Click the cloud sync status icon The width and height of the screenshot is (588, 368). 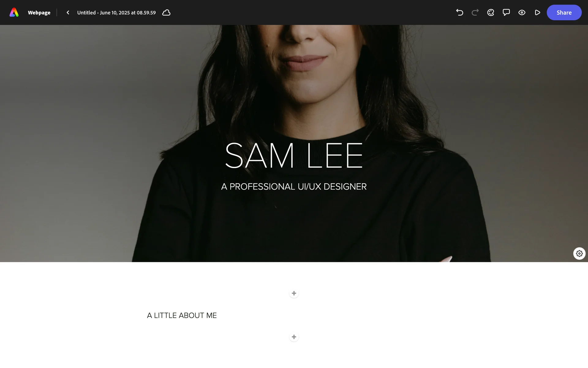tap(166, 13)
